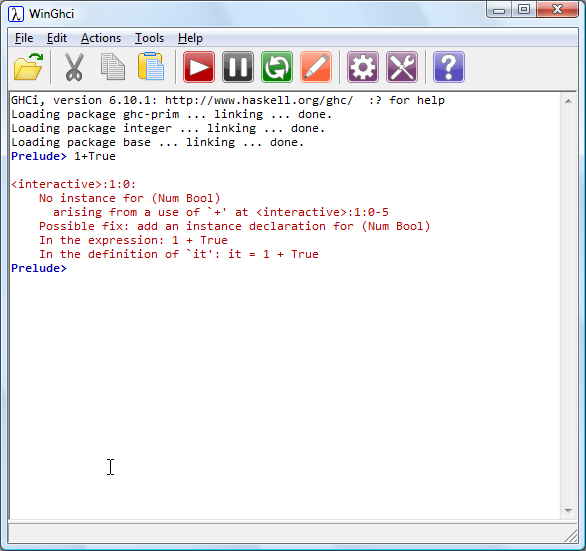Click 'Loading package ghc-prim' line

click(x=172, y=114)
